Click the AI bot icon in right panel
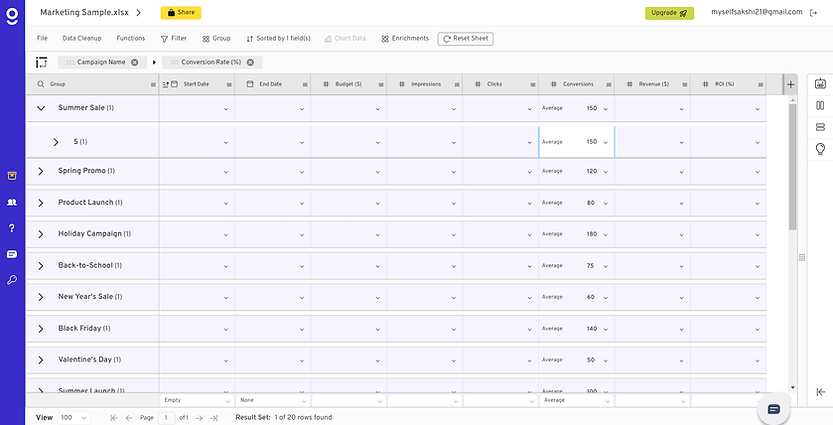This screenshot has height=425, width=833. 820,84
